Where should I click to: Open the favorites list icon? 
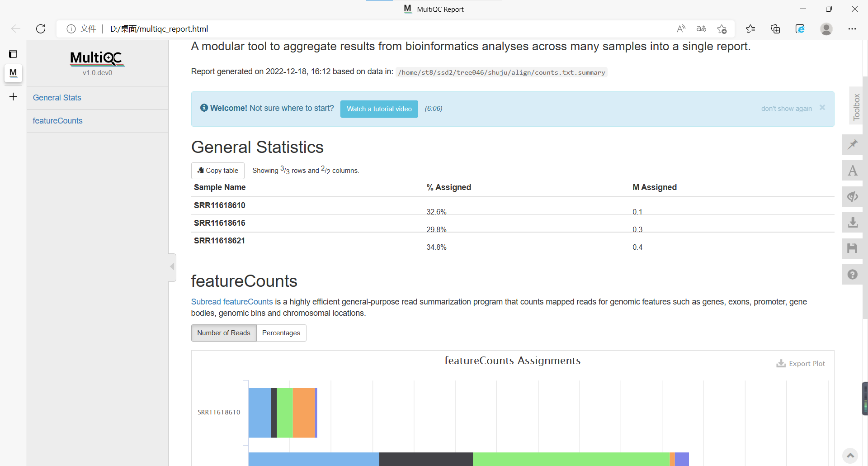(750, 29)
